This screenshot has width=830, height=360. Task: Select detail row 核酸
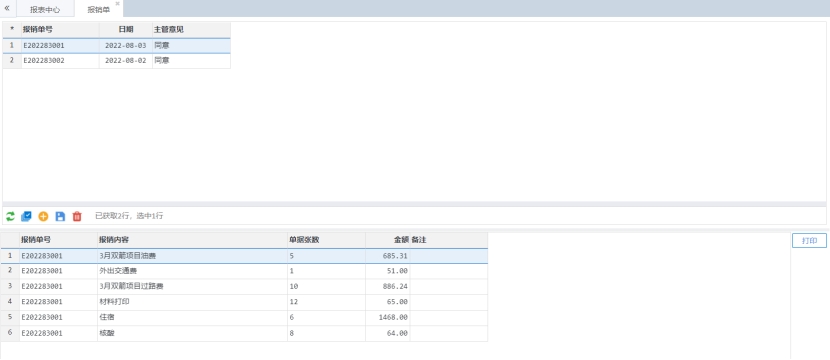coord(244,334)
